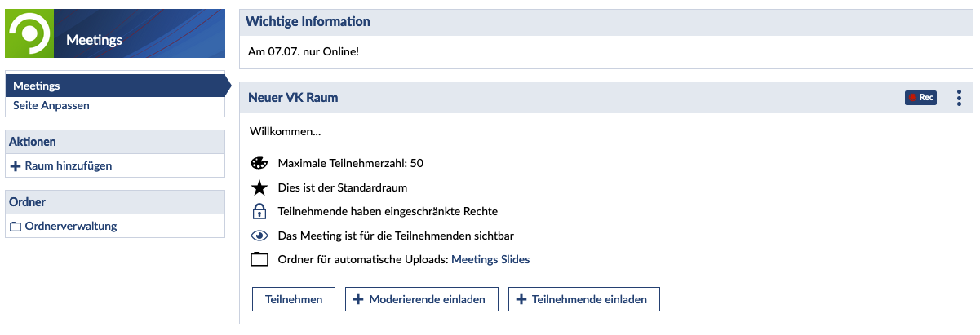Click the maximum participants icon
The image size is (980, 335).
click(x=259, y=163)
